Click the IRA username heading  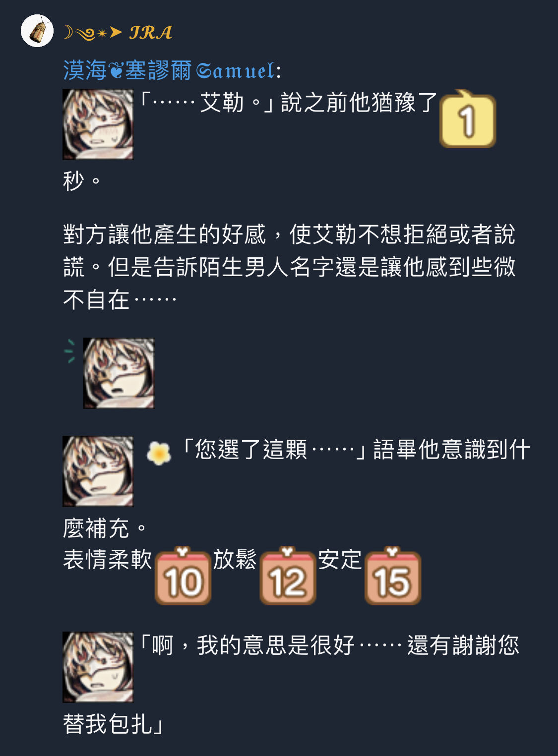coord(118,33)
